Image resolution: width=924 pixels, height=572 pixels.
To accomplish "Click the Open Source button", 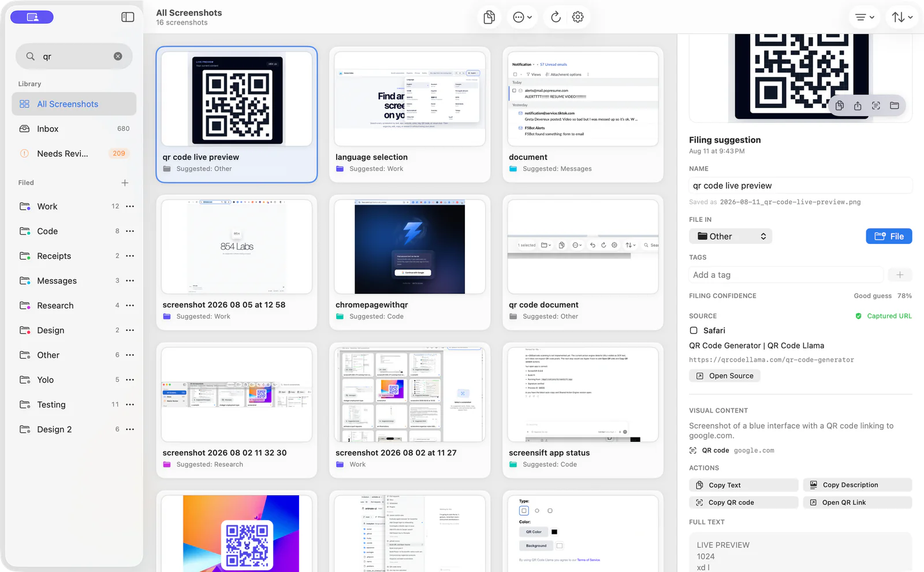I will click(725, 376).
